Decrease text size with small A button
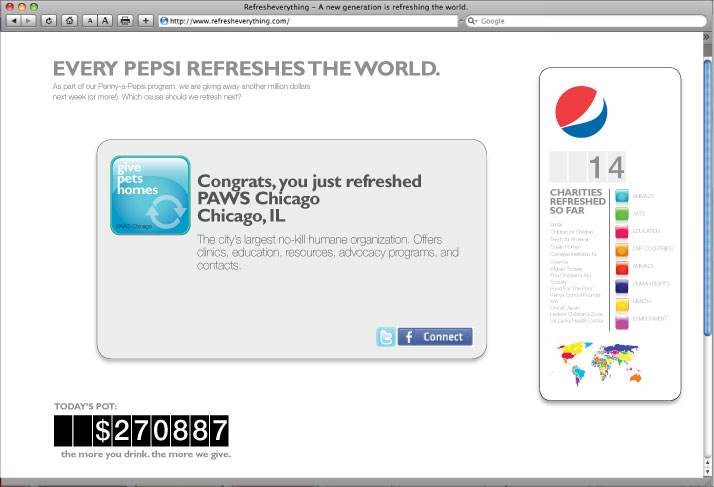Image resolution: width=714 pixels, height=487 pixels. [x=90, y=21]
